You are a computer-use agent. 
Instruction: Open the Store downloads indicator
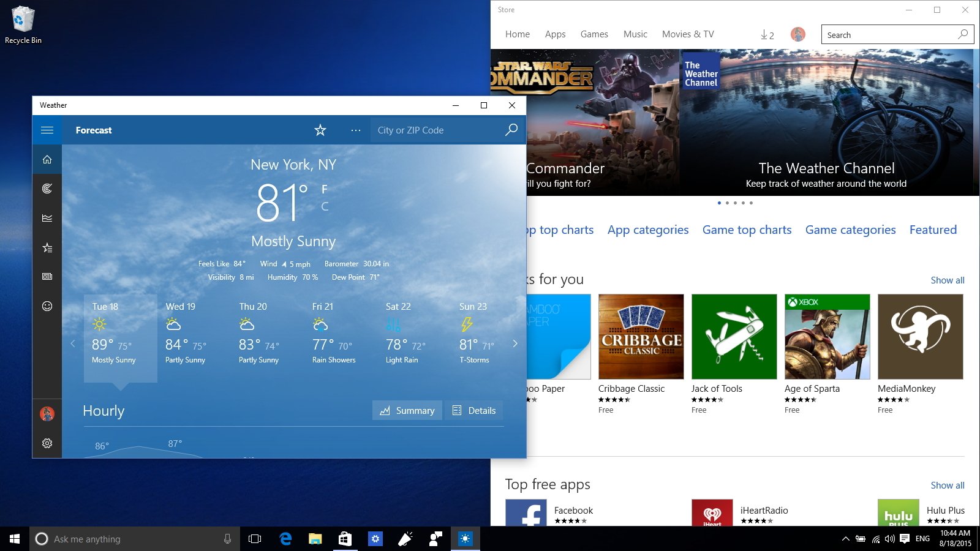coord(767,35)
